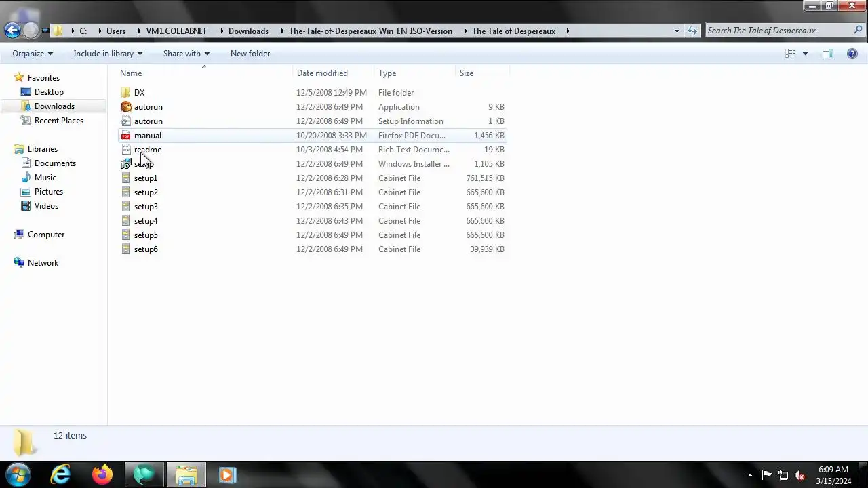Select the setup4 cabinet file icon
868x488 pixels.
click(125, 221)
